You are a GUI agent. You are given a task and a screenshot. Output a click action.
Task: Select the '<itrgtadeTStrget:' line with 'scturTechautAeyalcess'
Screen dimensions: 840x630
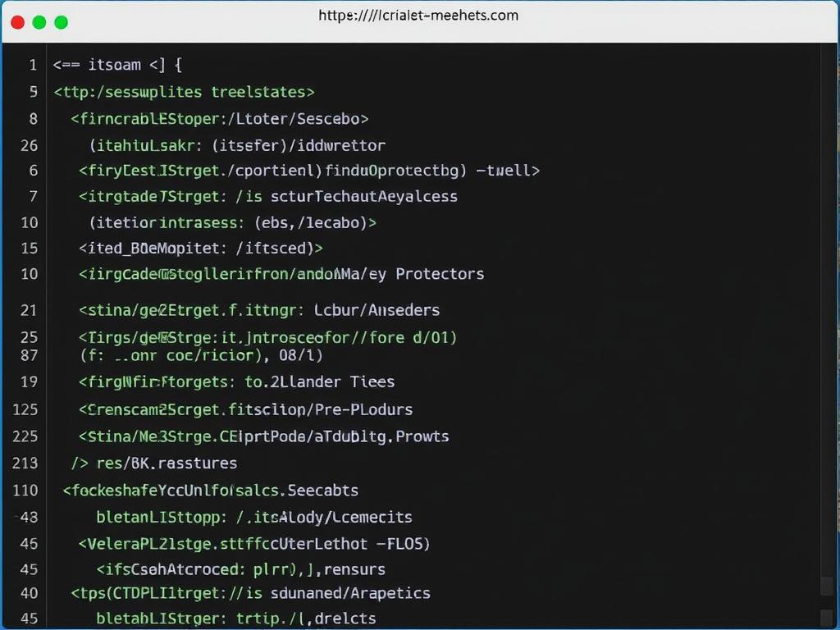coord(268,197)
